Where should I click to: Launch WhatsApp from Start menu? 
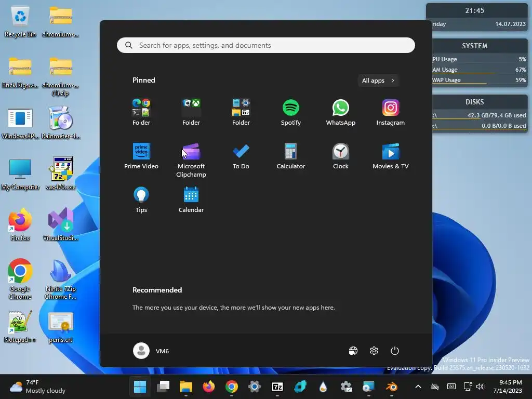coord(340,113)
